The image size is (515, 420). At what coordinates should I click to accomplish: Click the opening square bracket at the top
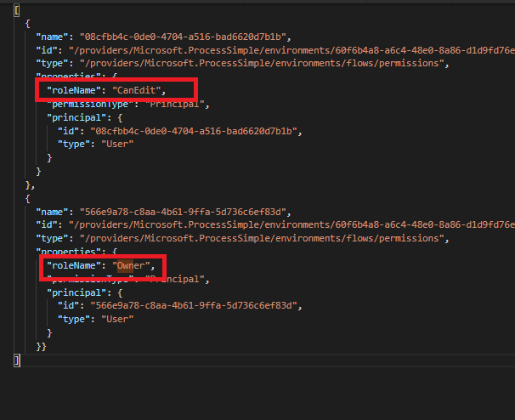click(x=17, y=11)
